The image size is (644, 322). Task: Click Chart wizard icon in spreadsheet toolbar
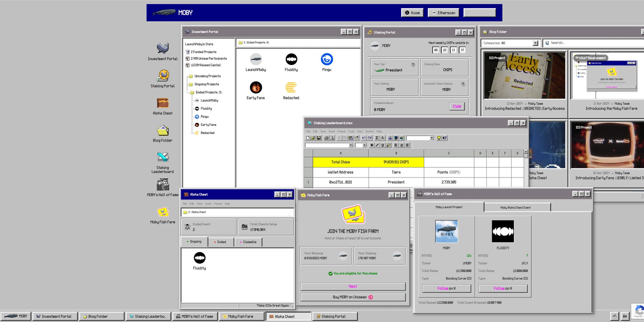[x=390, y=138]
